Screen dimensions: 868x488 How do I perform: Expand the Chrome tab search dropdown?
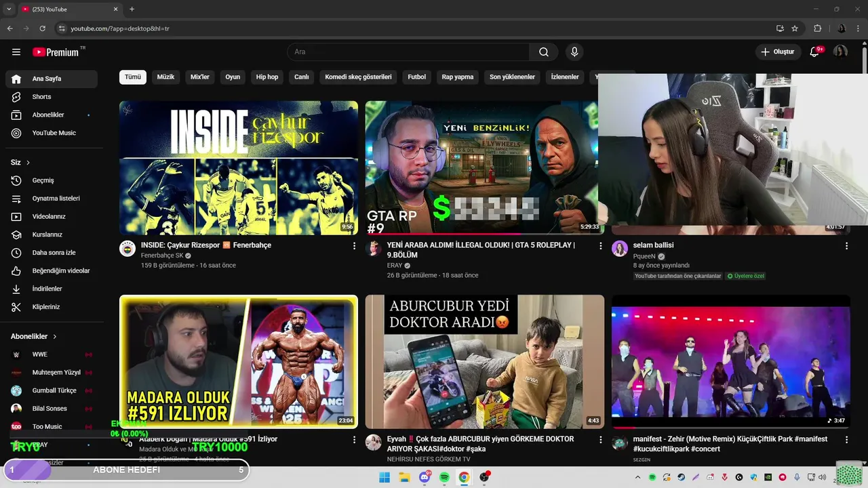tap(9, 9)
